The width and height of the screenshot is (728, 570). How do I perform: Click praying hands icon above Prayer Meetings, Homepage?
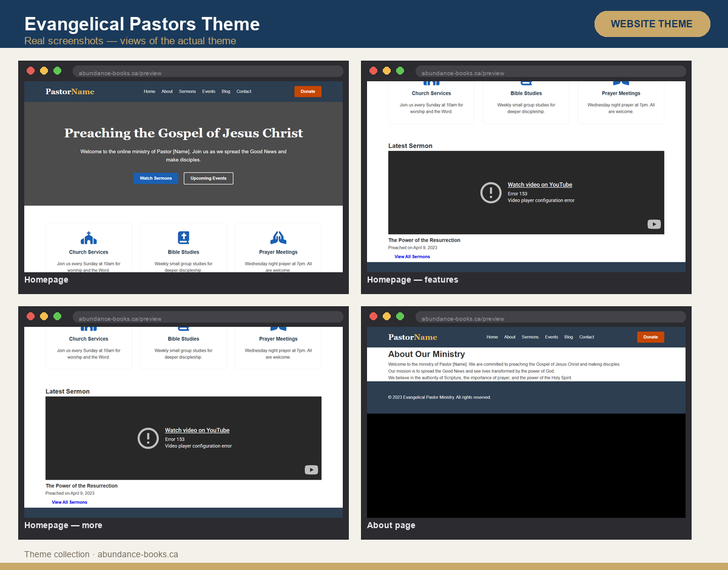tap(278, 238)
